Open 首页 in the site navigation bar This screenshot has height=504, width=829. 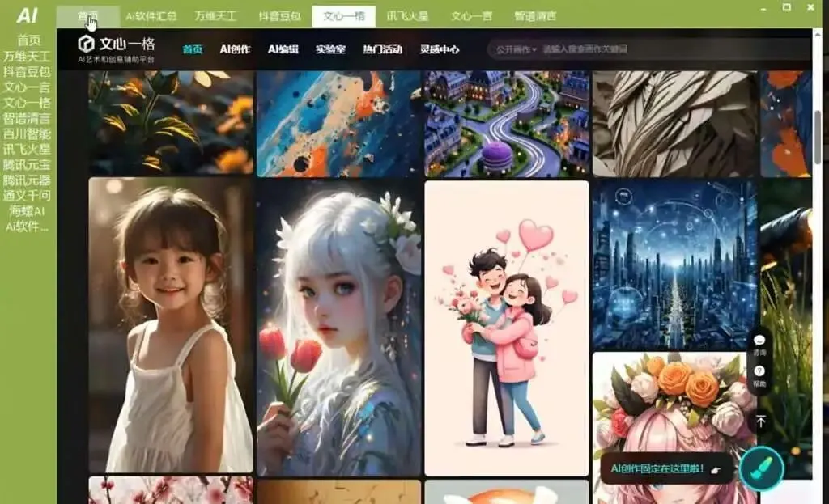tap(193, 49)
